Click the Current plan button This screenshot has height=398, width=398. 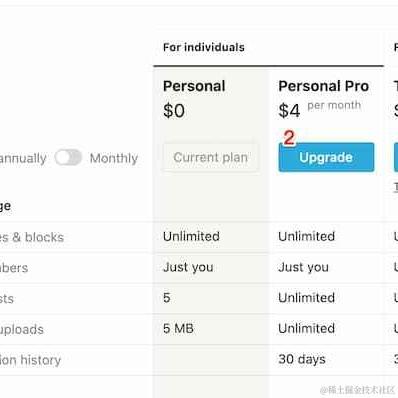coord(211,157)
